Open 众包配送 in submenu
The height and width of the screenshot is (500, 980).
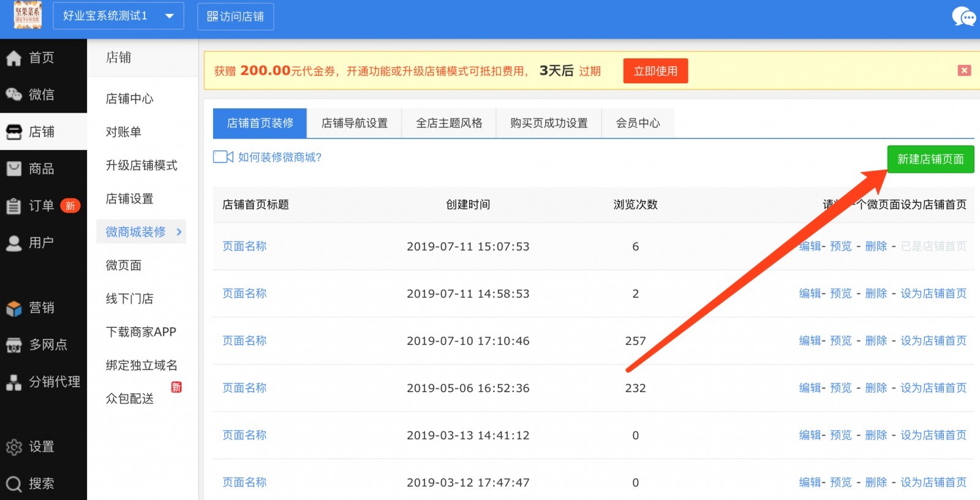[x=129, y=399]
